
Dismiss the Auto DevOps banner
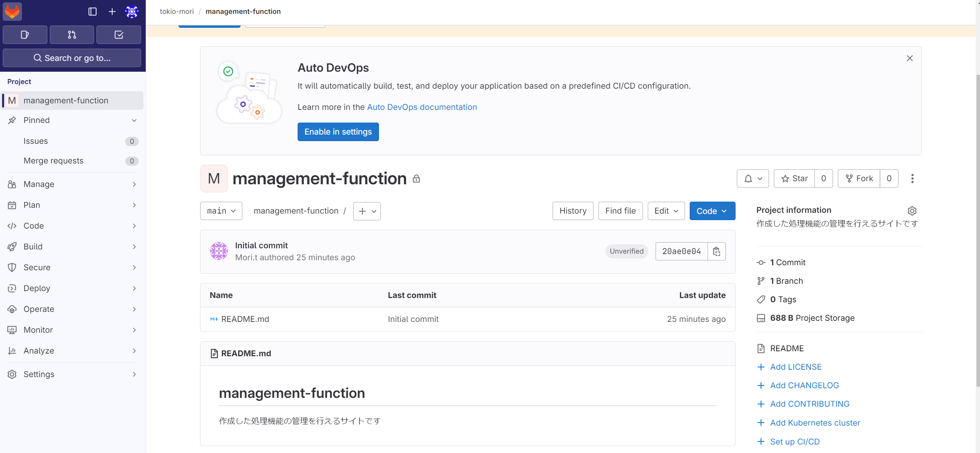tap(910, 58)
